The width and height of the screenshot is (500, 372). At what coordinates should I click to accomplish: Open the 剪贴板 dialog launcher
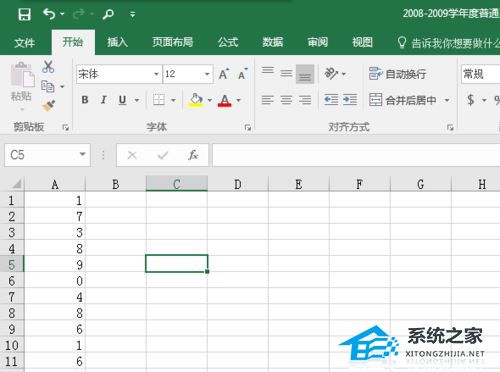pyautogui.click(x=66, y=127)
